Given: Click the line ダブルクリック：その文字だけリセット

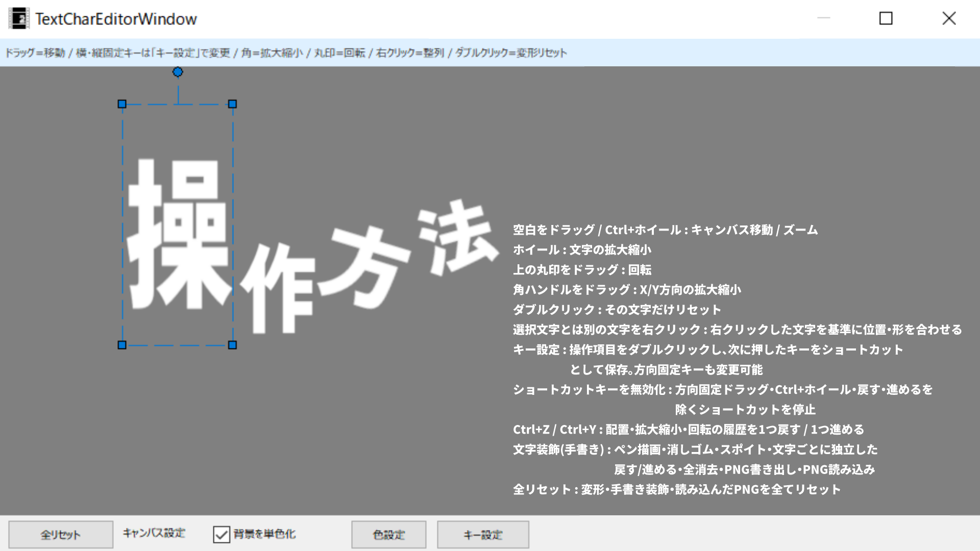Looking at the screenshot, I should coord(617,310).
